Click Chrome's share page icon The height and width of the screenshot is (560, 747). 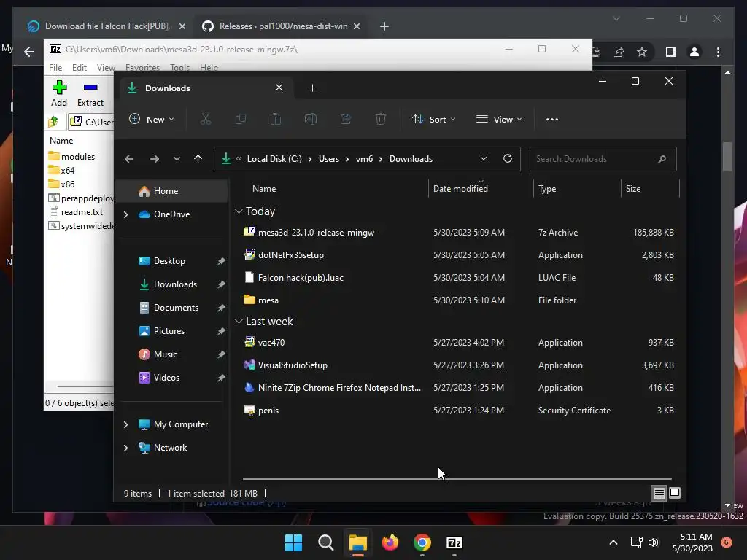coord(619,52)
